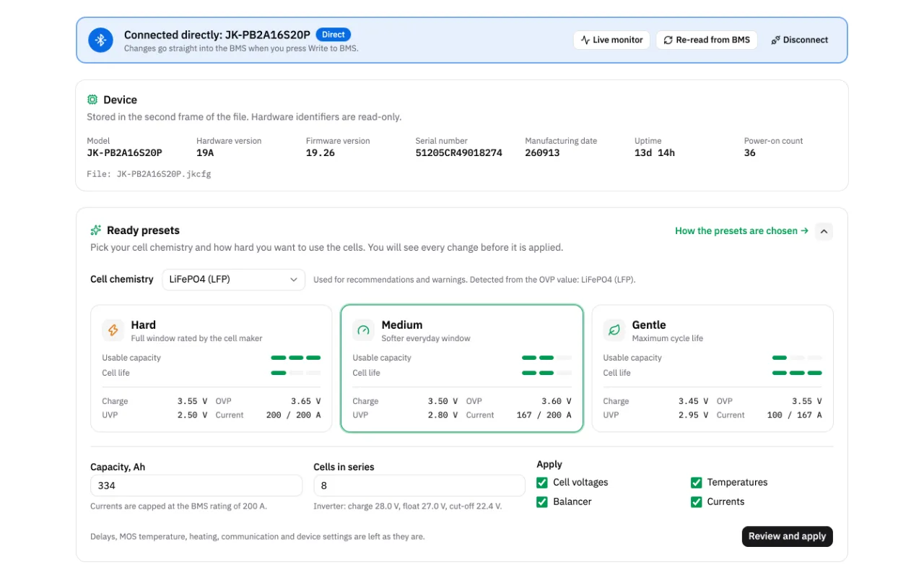Image resolution: width=924 pixels, height=578 pixels.
Task: Click the leaf icon on Gentle preset
Action: tap(614, 331)
